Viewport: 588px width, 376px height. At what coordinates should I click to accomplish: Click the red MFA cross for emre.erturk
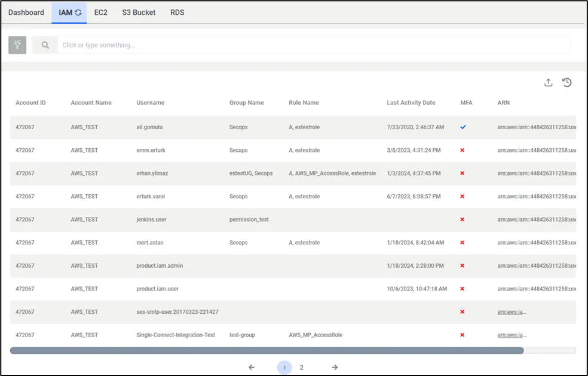click(463, 150)
